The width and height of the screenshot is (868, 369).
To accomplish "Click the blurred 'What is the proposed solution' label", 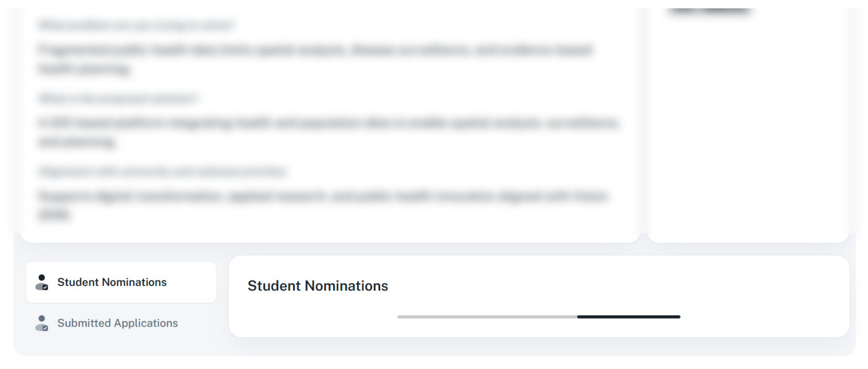I will [x=118, y=98].
